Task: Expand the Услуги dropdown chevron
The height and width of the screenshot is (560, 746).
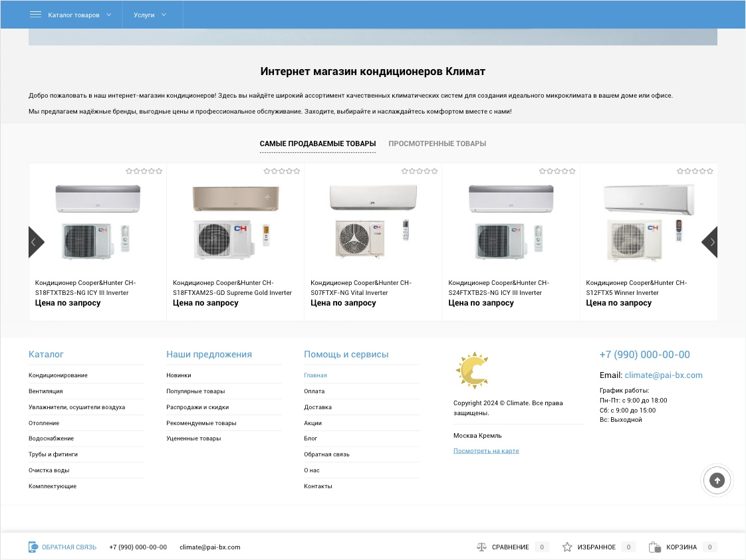Action: (164, 15)
